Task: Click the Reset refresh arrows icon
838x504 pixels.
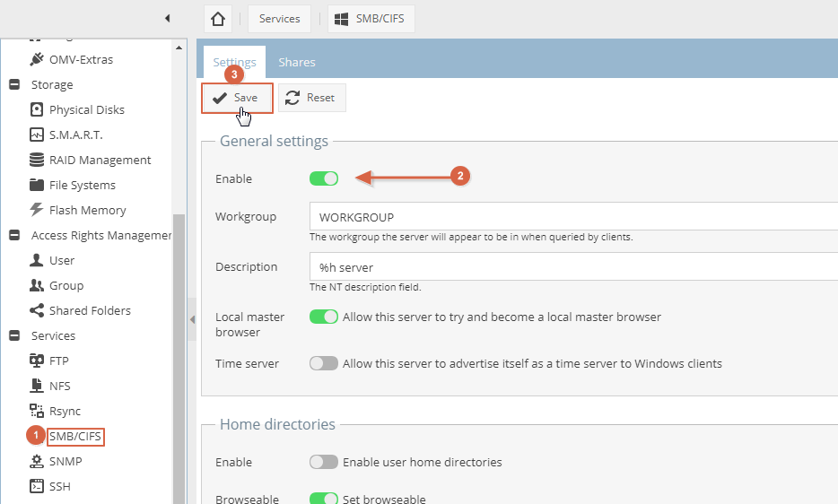Action: point(292,98)
